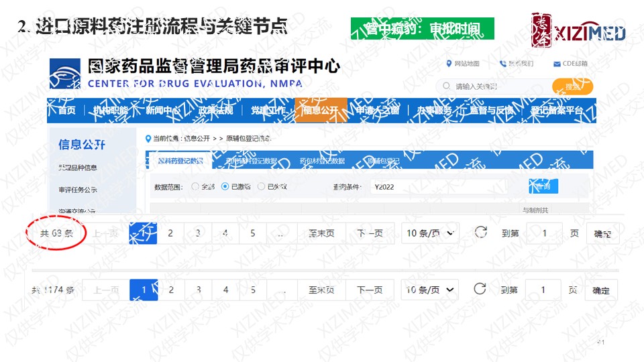Click the query condition field containing Y2022
Viewport: 644px width, 362px height.
443,187
